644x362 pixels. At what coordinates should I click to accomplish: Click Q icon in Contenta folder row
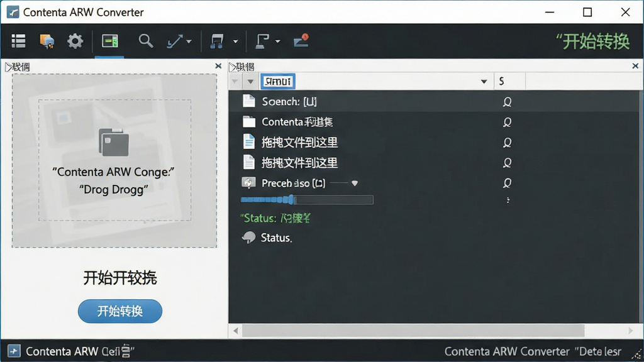[508, 122]
